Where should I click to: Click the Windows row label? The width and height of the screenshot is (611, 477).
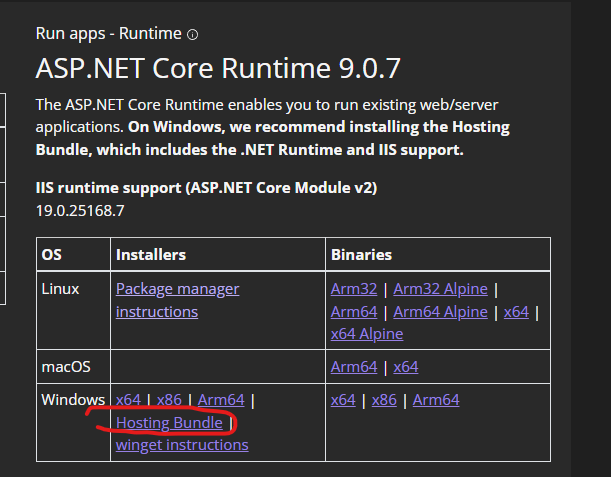click(x=73, y=400)
